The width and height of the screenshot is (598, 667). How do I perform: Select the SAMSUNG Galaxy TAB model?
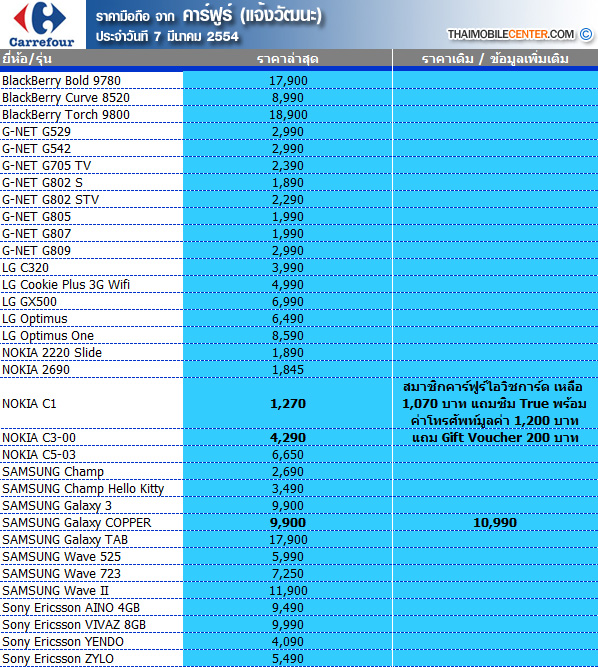(x=65, y=539)
